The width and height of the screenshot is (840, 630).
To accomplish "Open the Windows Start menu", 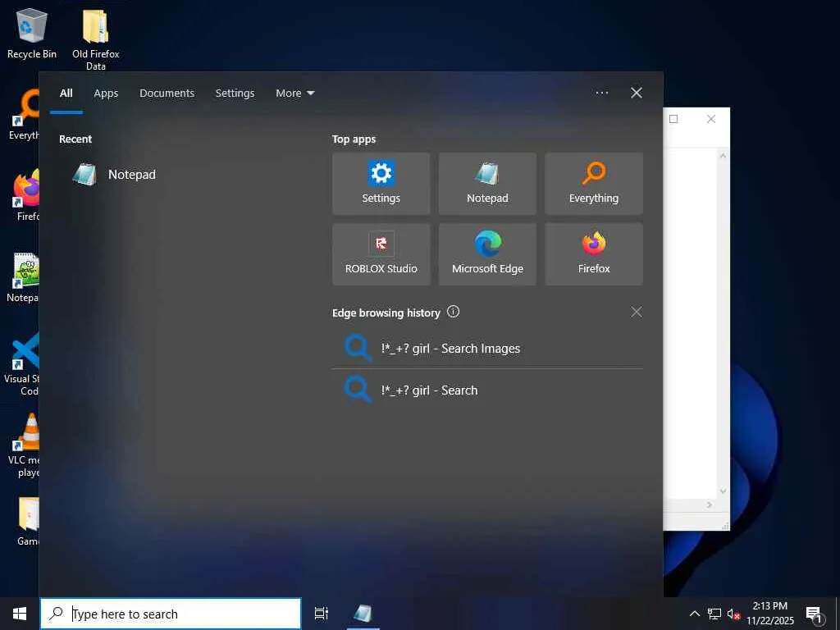I will click(20, 614).
